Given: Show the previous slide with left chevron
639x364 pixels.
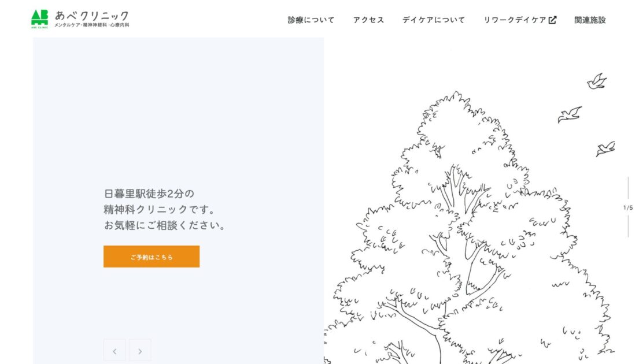Looking at the screenshot, I should (114, 350).
